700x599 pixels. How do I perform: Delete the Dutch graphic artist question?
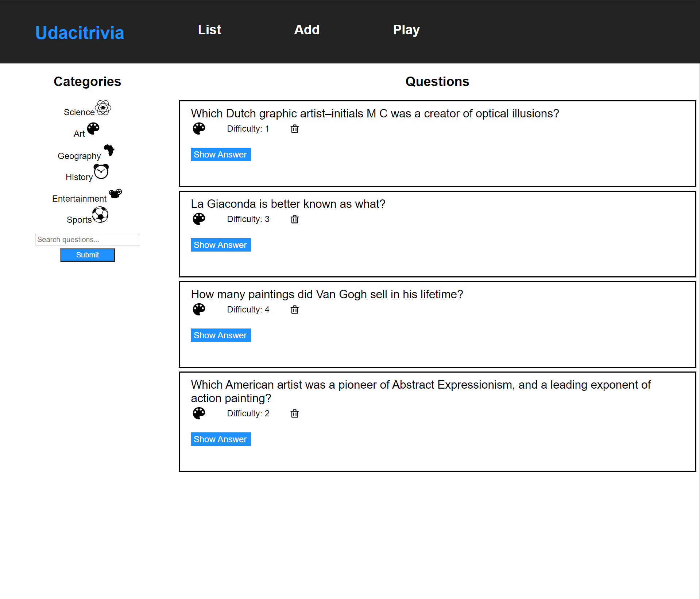coord(294,129)
